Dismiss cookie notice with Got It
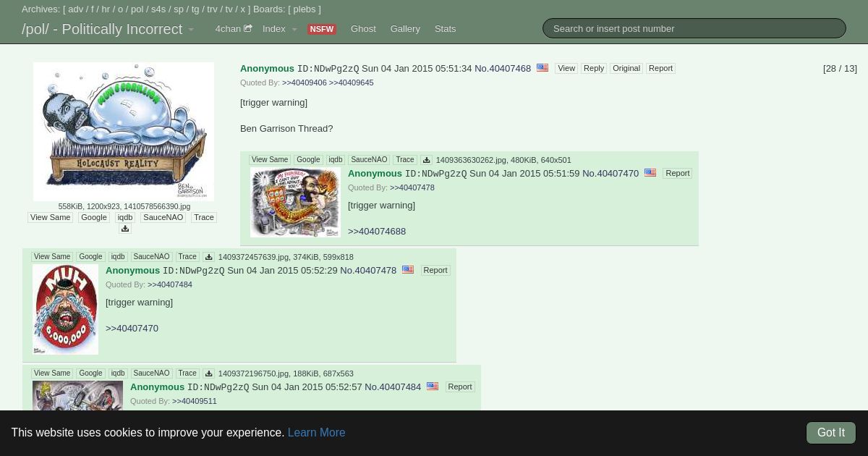This screenshot has height=456, width=868. tap(831, 433)
